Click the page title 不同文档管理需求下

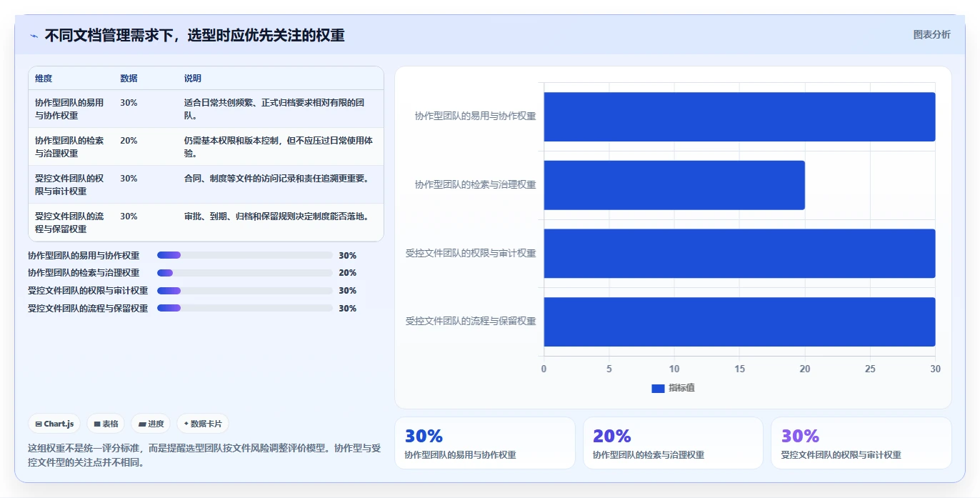click(194, 35)
